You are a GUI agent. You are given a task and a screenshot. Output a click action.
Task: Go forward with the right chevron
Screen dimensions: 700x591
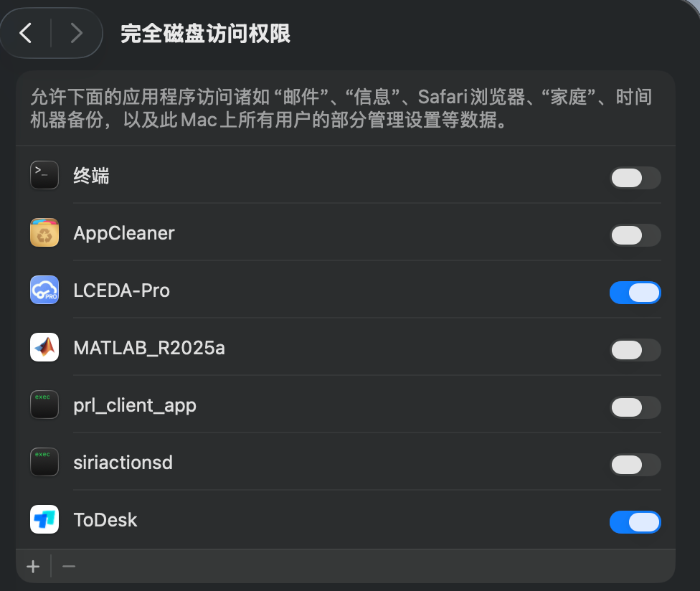(x=76, y=33)
